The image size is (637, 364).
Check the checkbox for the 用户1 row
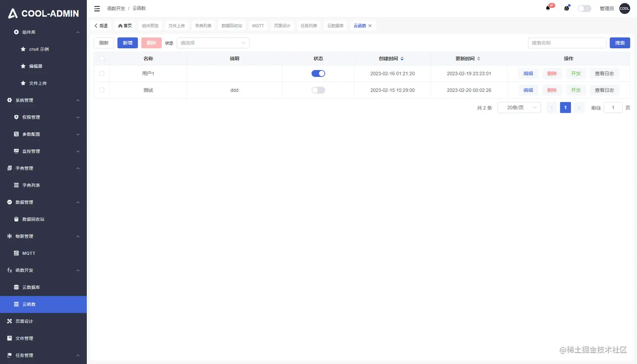pyautogui.click(x=102, y=74)
